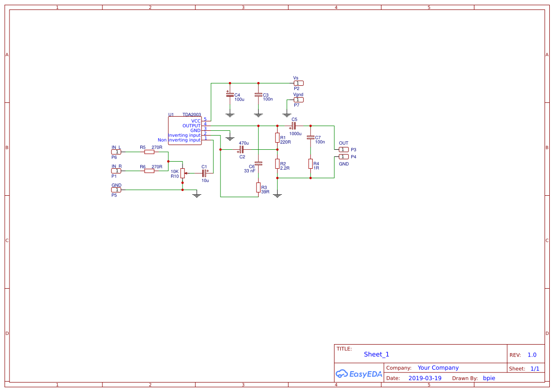This screenshot has width=555, height=392.
Task: Select the Sheet_1 title text
Action: [x=376, y=354]
